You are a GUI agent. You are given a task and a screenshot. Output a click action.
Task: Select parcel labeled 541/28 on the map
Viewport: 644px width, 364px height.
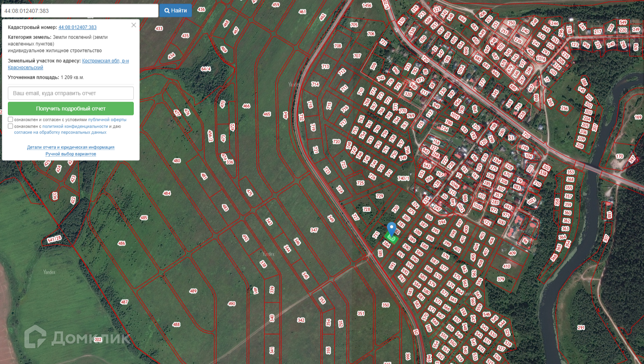[54, 239]
